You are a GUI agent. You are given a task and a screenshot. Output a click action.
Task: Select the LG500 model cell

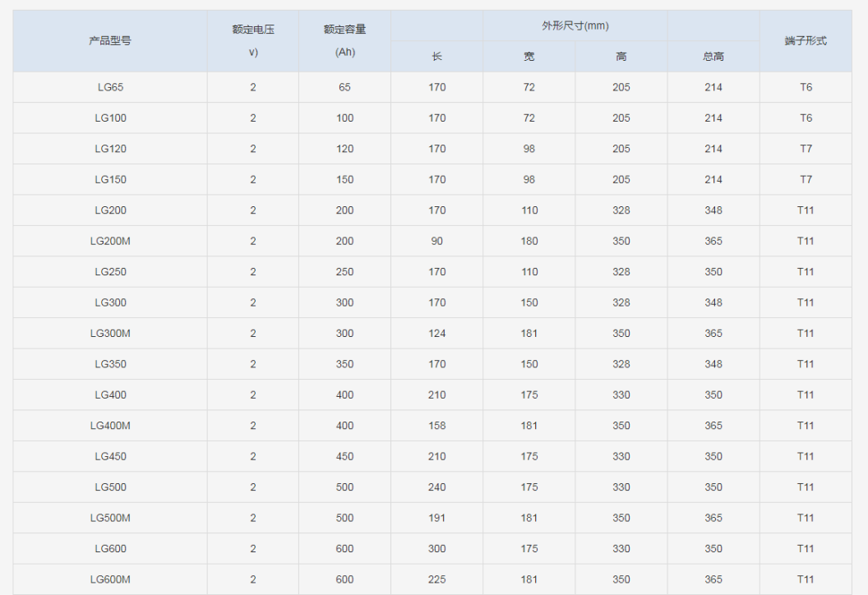pos(110,487)
